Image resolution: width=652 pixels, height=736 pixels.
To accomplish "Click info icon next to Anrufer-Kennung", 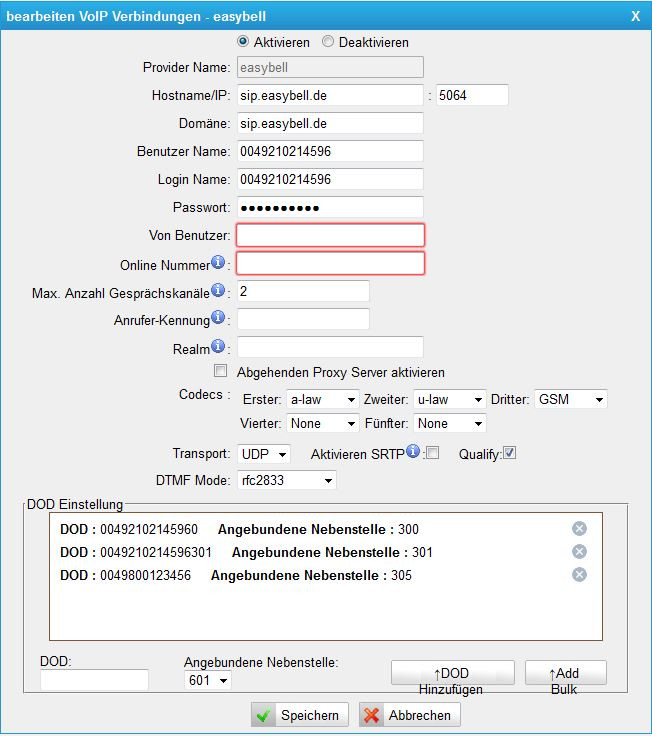I will (x=218, y=318).
